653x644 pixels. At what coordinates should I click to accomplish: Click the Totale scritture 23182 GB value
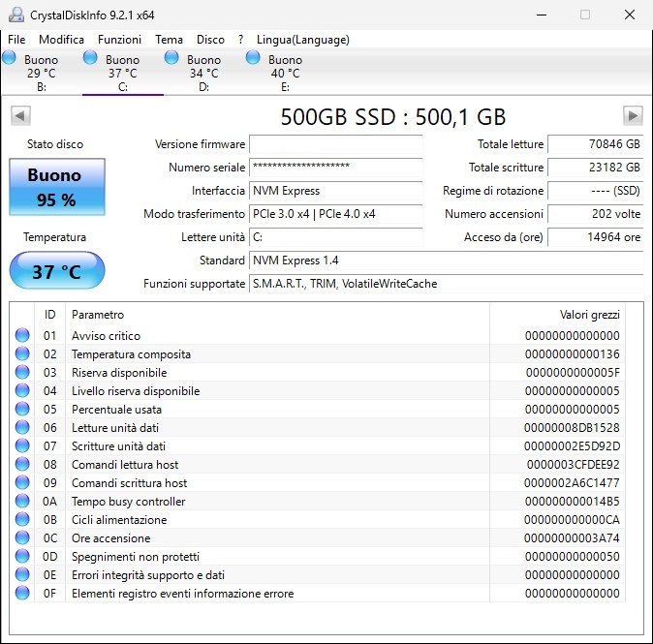(x=596, y=168)
